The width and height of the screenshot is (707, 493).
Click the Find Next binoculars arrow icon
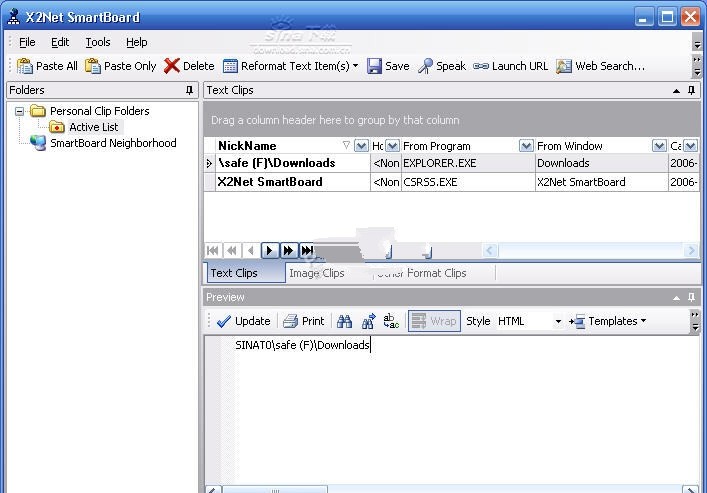click(368, 321)
